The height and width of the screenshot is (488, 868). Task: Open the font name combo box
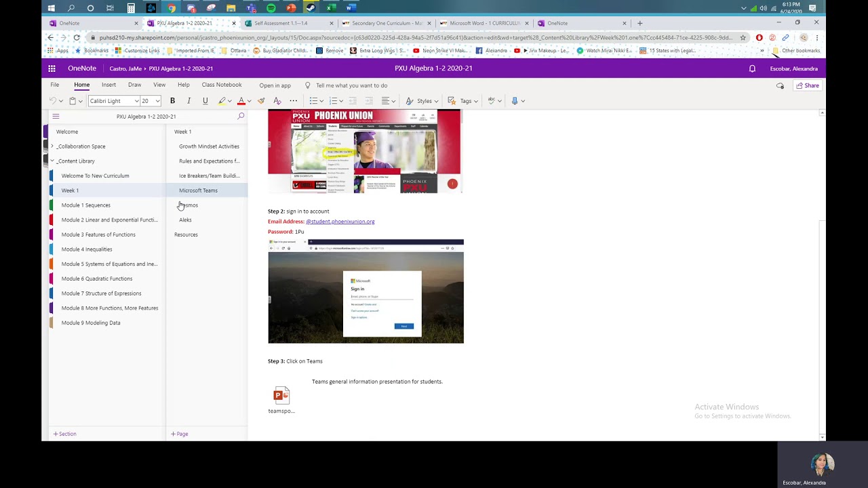[x=113, y=101]
